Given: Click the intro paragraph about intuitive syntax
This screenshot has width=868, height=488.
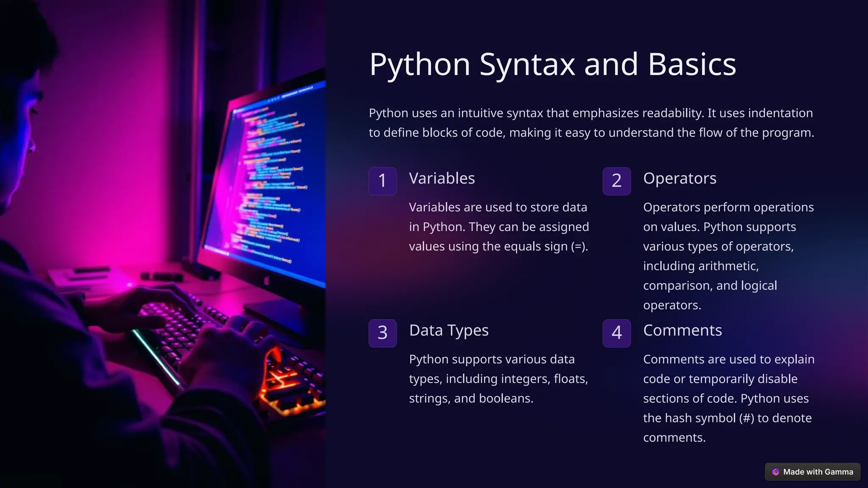Looking at the screenshot, I should (591, 123).
